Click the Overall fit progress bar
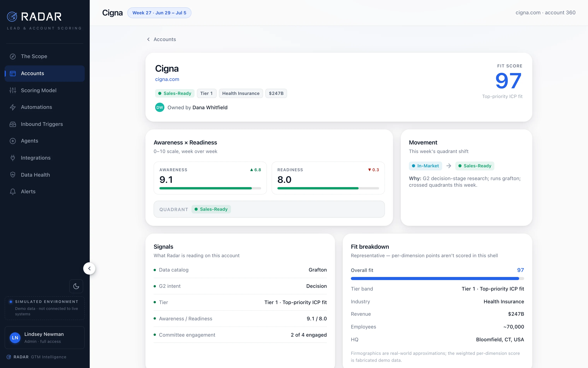The width and height of the screenshot is (588, 368). pos(437,279)
